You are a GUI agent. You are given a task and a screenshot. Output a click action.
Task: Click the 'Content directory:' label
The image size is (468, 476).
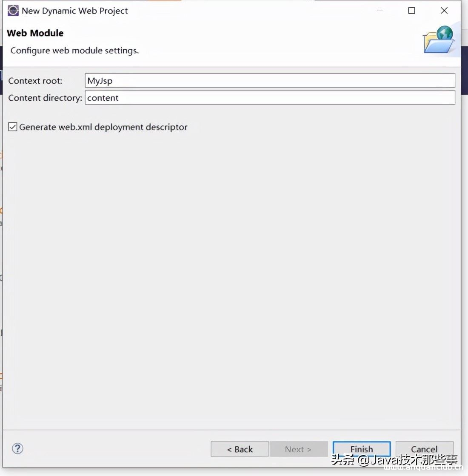pyautogui.click(x=45, y=98)
